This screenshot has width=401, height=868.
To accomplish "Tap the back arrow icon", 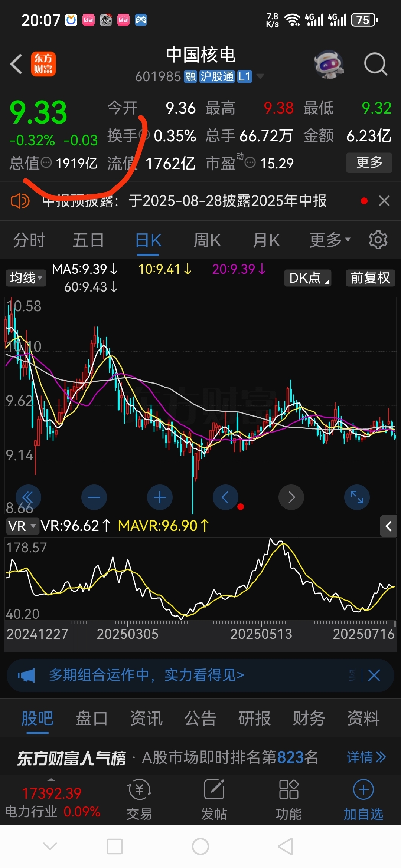I will (16, 64).
